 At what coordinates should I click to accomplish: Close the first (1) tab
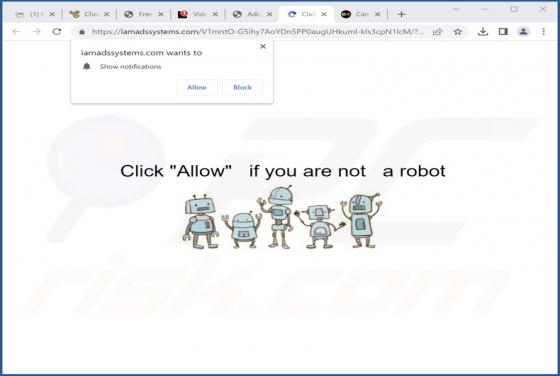[x=52, y=14]
